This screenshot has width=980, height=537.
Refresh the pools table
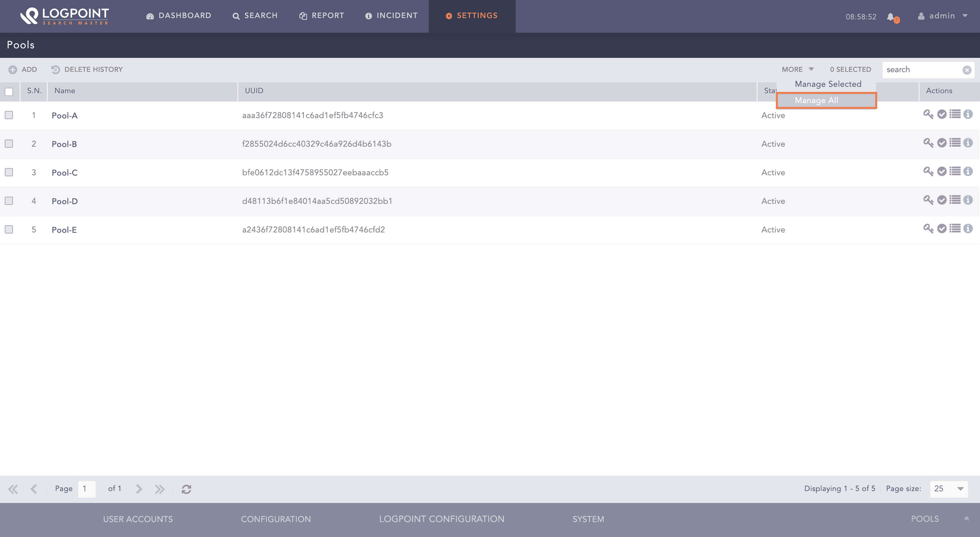point(186,489)
